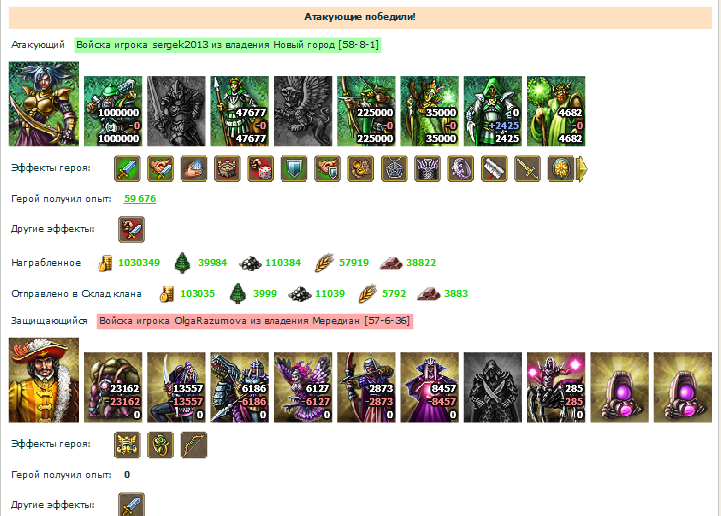721x516 pixels.
Task: Expand more hero effects with yellow arrow
Action: pos(582,169)
